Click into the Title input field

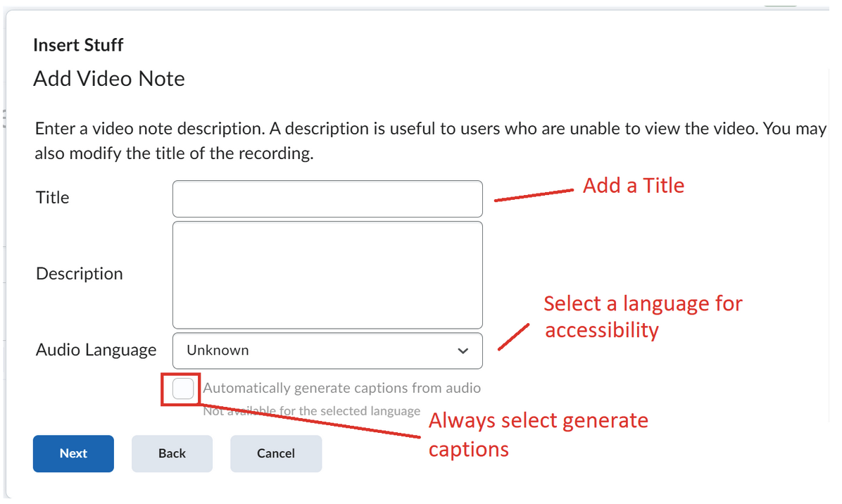click(x=327, y=199)
